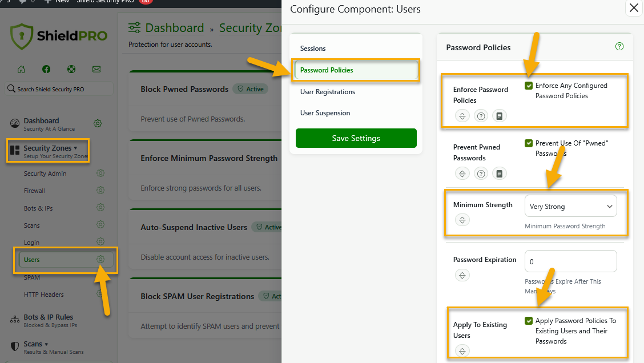Open the Firewall submenu link
Image resolution: width=644 pixels, height=363 pixels.
[34, 191]
